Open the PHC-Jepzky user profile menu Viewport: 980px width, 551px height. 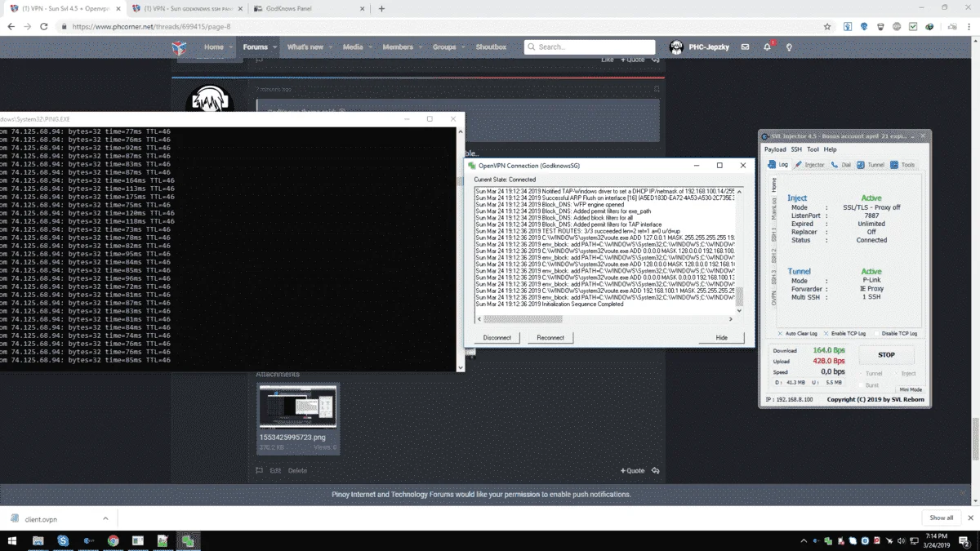pyautogui.click(x=701, y=47)
